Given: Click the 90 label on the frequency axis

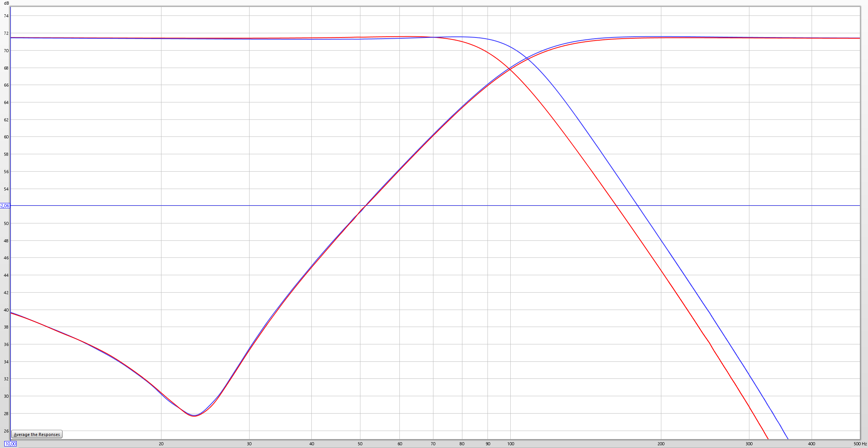Looking at the screenshot, I should tap(488, 444).
